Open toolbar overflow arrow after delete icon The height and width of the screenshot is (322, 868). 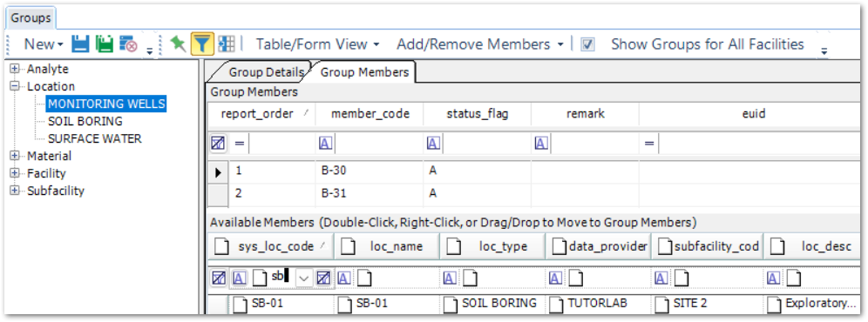tap(150, 50)
